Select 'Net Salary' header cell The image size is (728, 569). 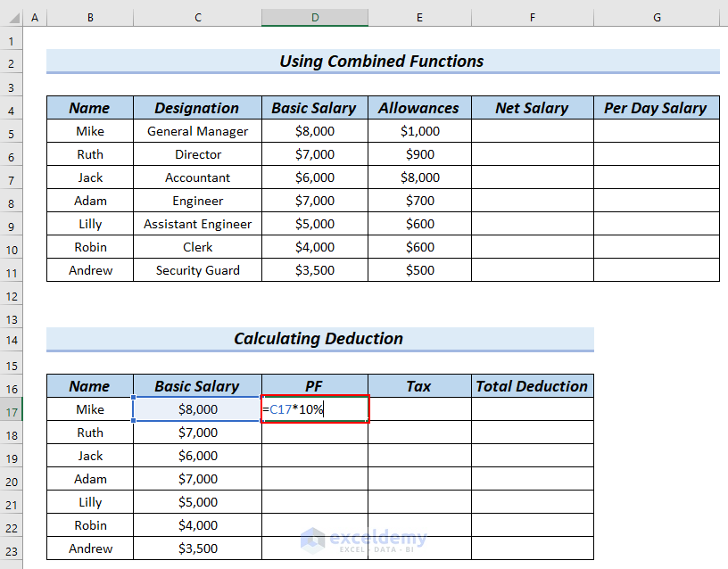pyautogui.click(x=533, y=108)
